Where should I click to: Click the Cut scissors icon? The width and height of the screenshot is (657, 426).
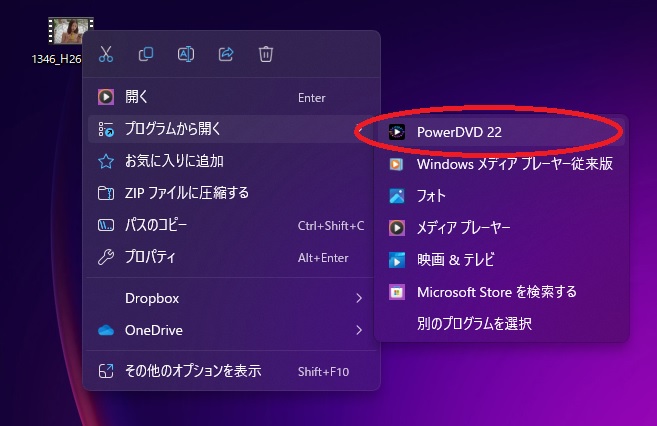pyautogui.click(x=106, y=54)
